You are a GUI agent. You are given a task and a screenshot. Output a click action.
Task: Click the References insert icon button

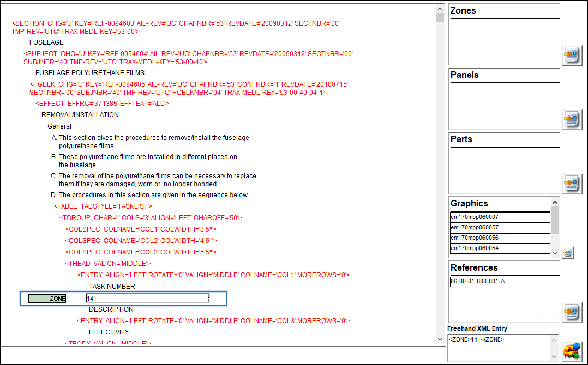[x=572, y=313]
